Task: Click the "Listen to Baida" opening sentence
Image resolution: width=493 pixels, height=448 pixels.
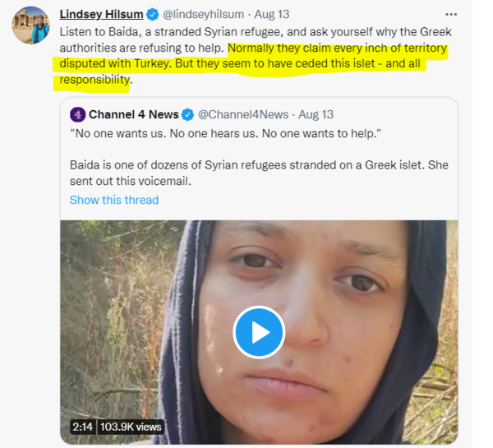Action: click(x=140, y=31)
